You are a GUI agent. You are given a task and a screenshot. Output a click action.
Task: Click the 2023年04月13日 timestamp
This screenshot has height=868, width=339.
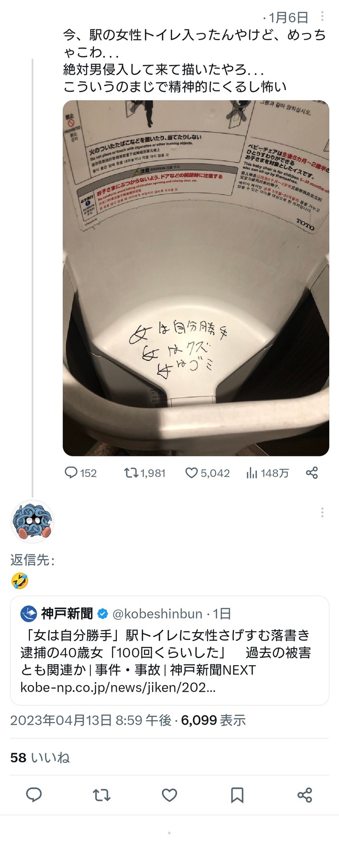pos(90,720)
